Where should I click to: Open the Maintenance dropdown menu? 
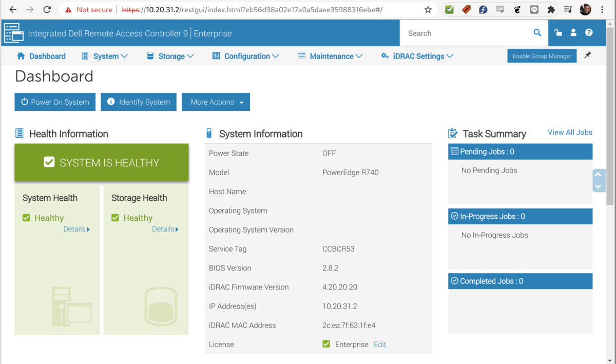[x=330, y=56]
